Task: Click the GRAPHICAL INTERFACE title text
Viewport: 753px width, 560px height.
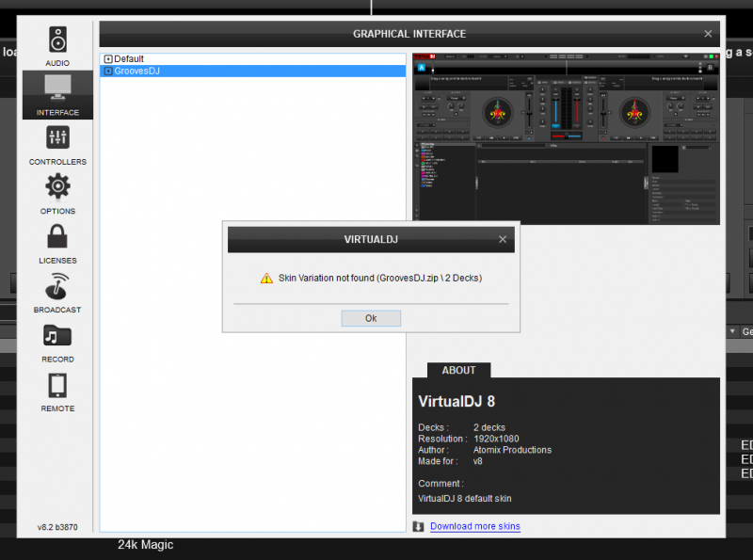Action: [x=409, y=34]
